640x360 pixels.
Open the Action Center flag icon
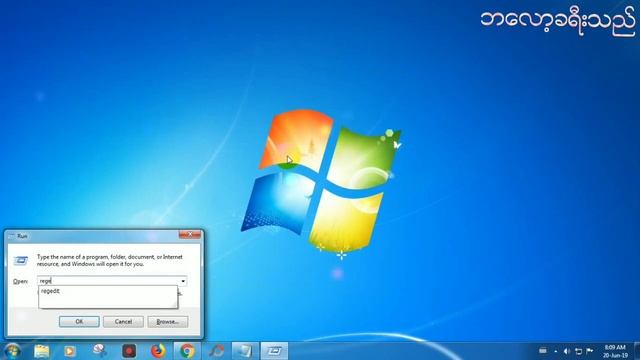pos(590,351)
